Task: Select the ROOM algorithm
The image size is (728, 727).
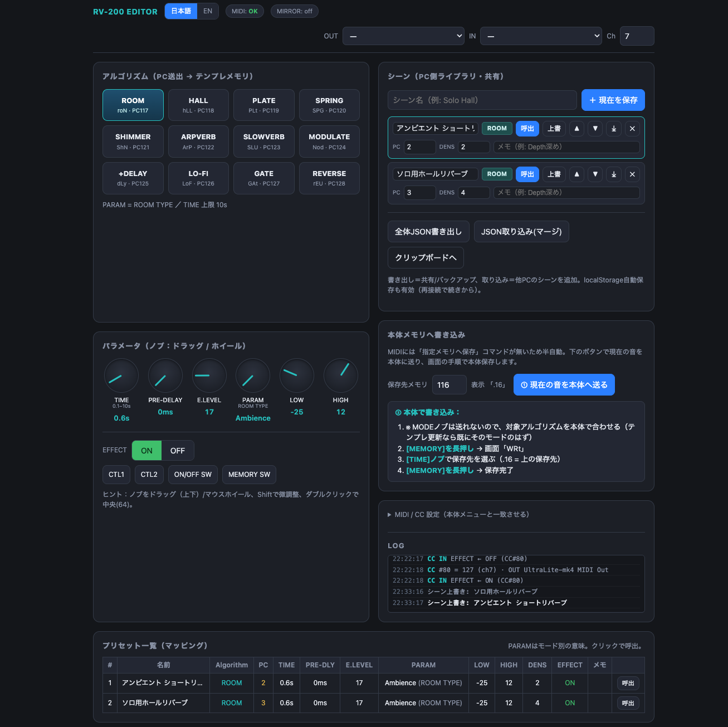Action: (133, 105)
